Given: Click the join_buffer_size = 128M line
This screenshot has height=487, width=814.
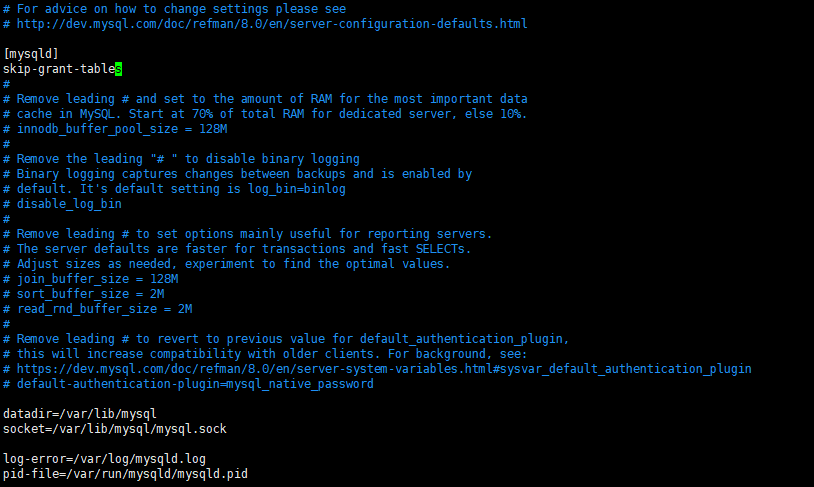Looking at the screenshot, I should (x=97, y=279).
